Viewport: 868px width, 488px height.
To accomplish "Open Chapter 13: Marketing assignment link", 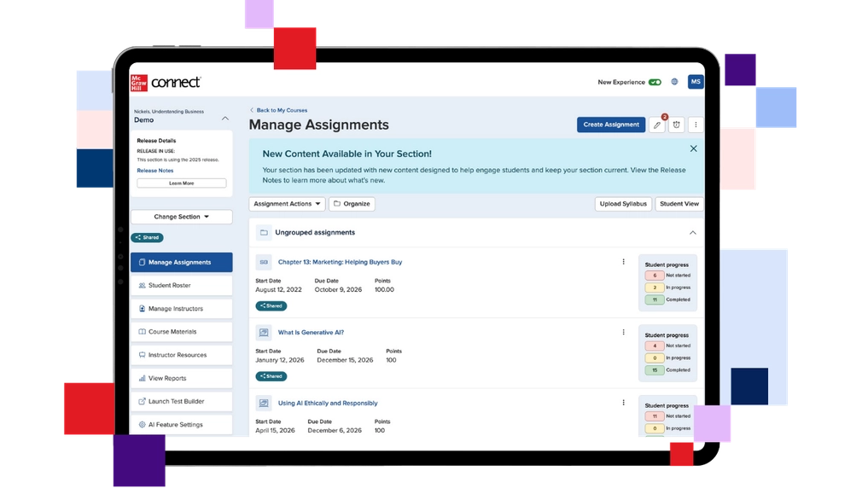I will click(x=340, y=262).
